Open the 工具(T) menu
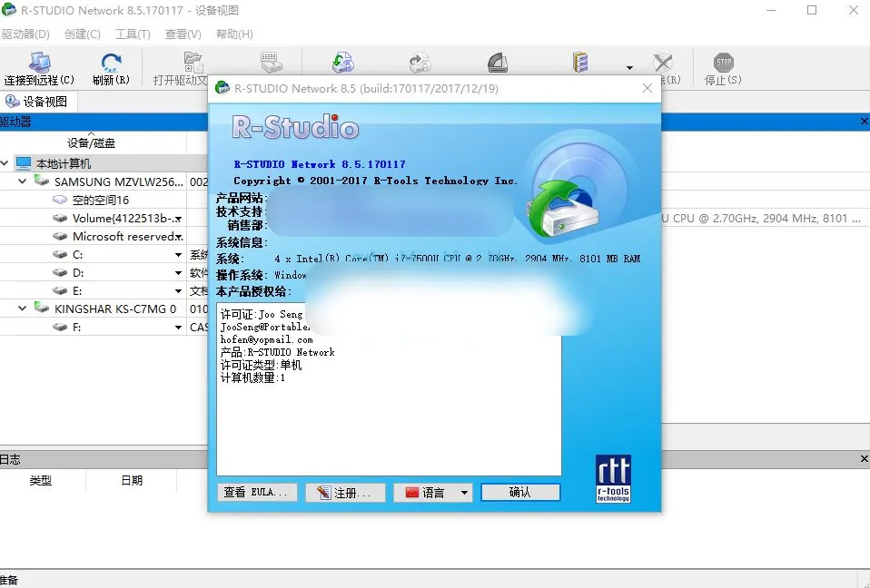Screen dimensions: 870x588 pos(133,34)
